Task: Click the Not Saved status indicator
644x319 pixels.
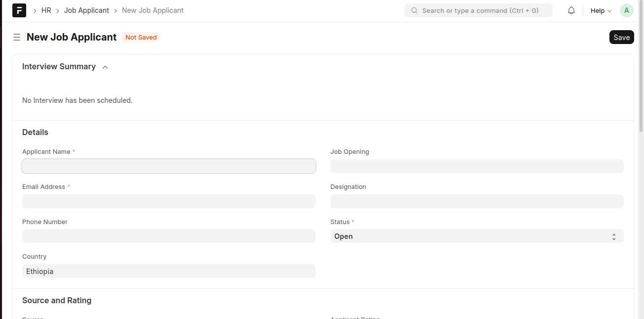Action: 141,37
